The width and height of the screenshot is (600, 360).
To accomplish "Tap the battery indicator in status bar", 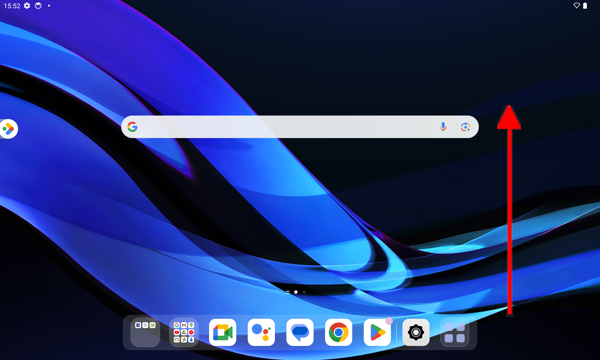I will [585, 6].
